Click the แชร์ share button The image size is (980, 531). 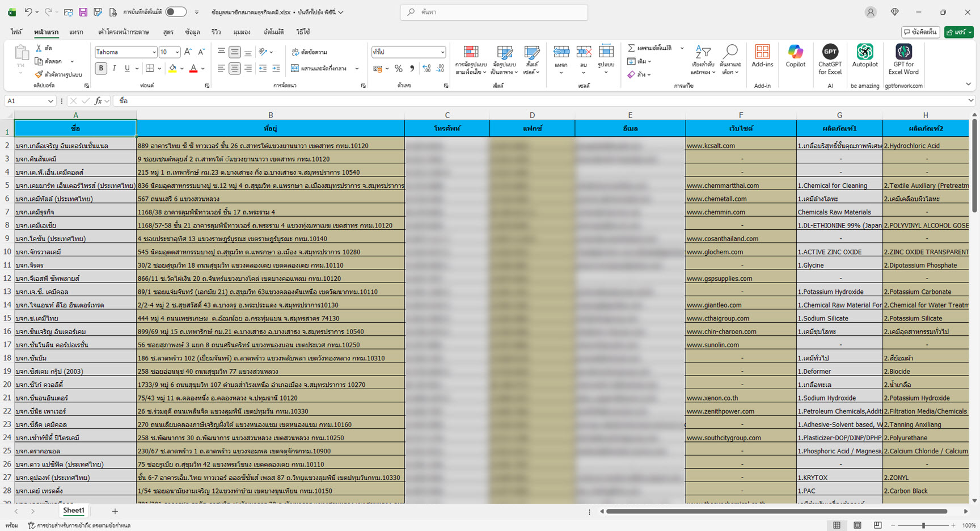point(958,32)
